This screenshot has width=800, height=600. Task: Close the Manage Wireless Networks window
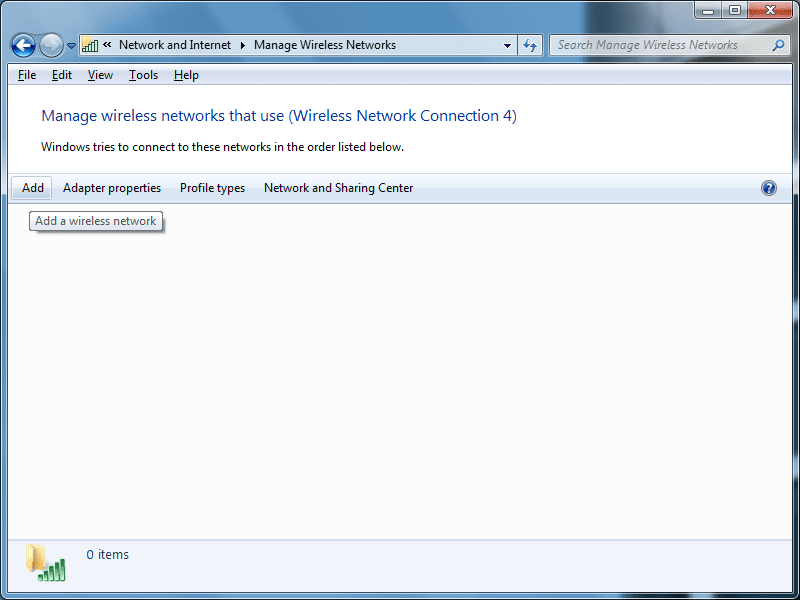(x=770, y=10)
